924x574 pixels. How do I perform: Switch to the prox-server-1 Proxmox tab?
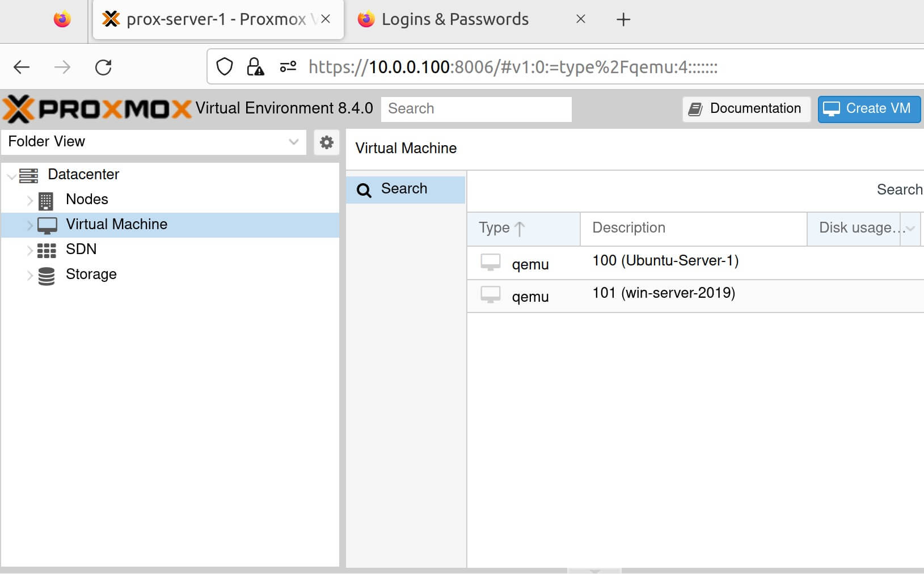pos(218,19)
